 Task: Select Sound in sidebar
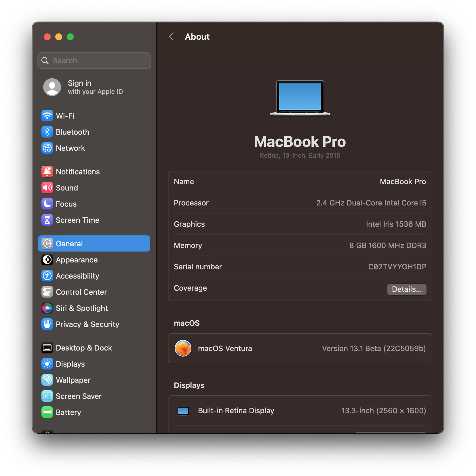(x=94, y=188)
